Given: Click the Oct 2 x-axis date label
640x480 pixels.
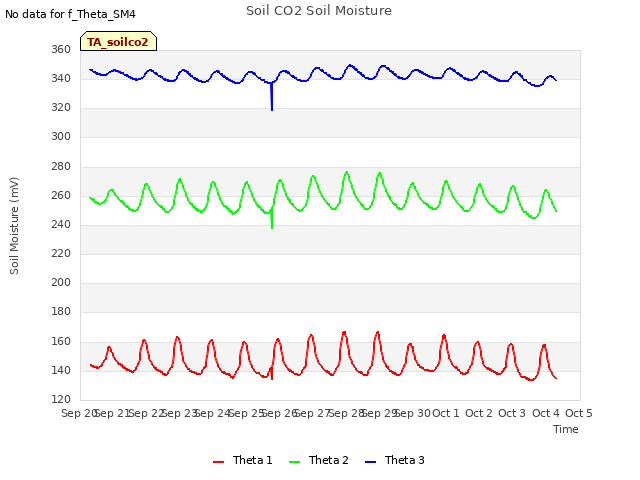Looking at the screenshot, I should tap(479, 413).
